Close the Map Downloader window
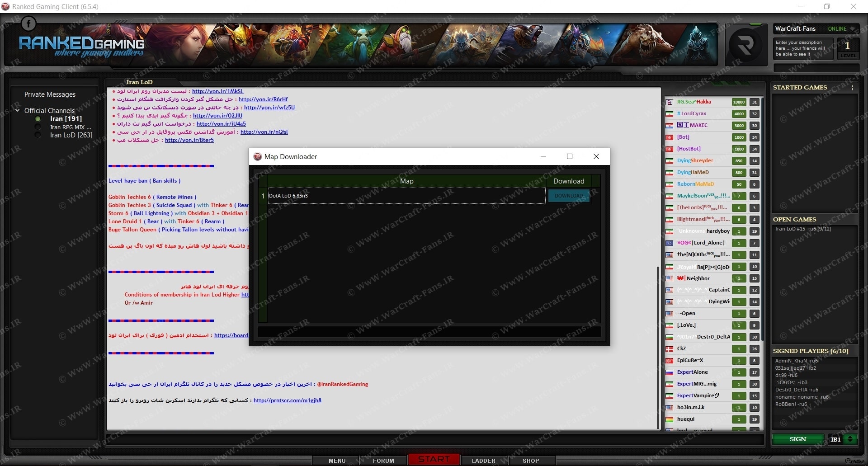 tap(596, 156)
